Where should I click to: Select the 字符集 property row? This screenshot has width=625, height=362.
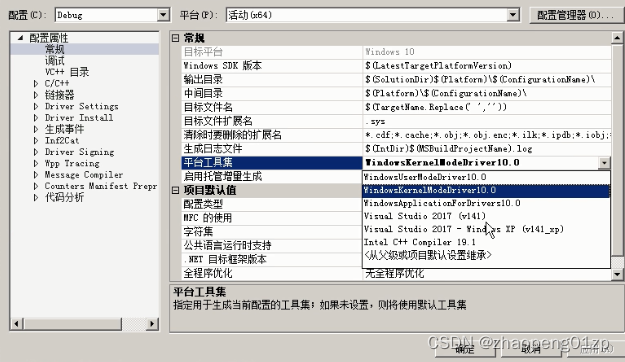[x=272, y=232]
